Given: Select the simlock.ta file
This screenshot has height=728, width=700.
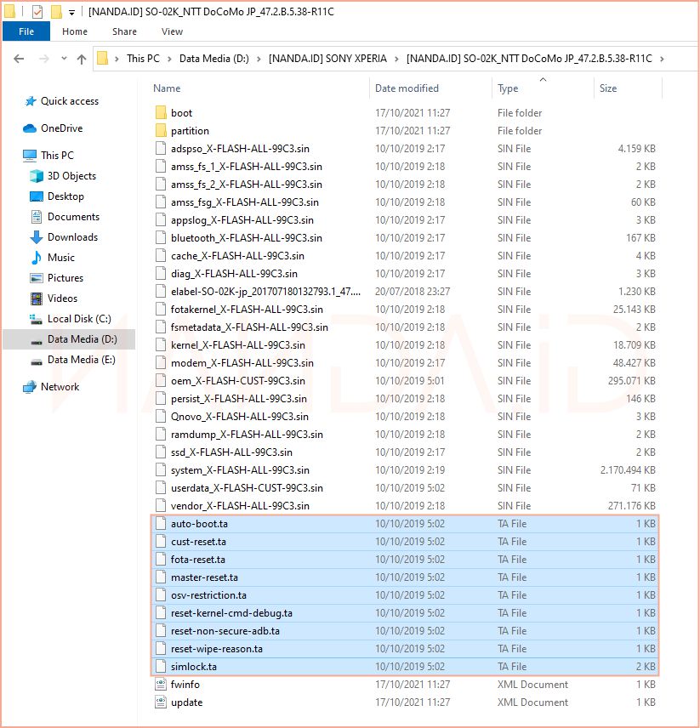Looking at the screenshot, I should [x=194, y=667].
